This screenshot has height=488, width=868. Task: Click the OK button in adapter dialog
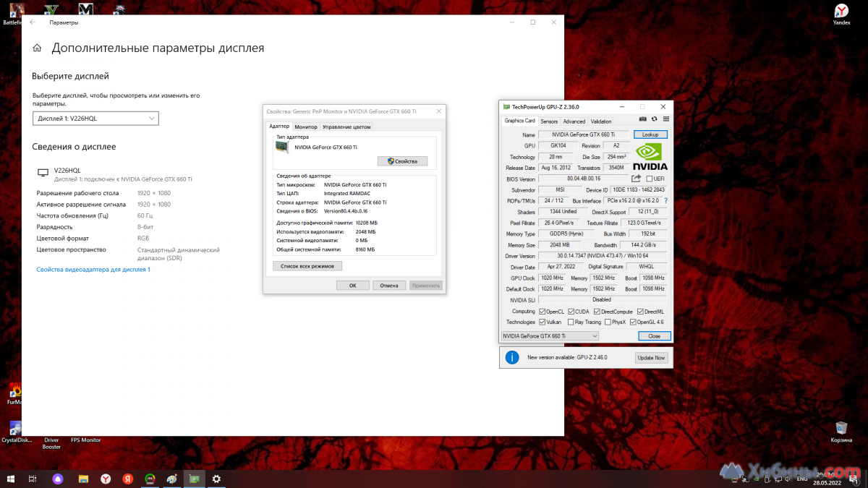353,285
